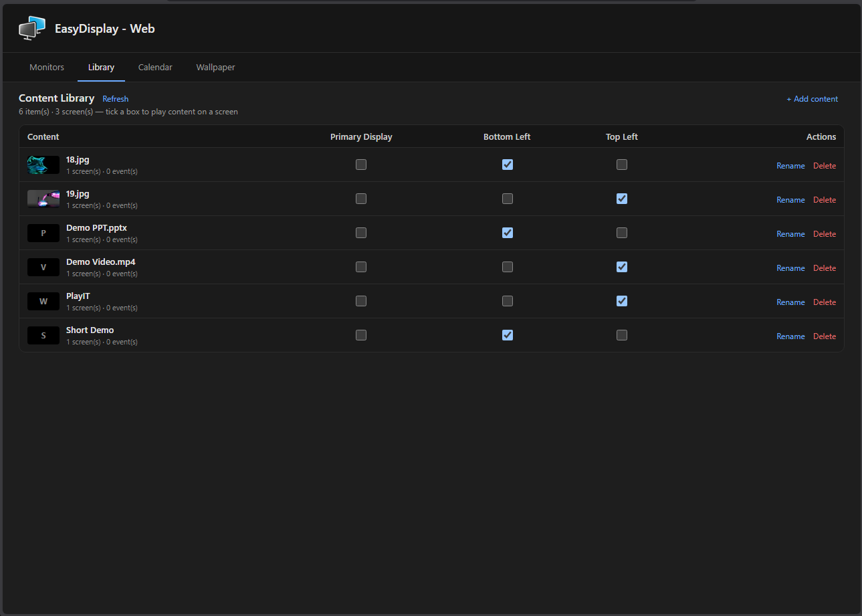Enable Primary Display for 18.jpg

(x=361, y=165)
